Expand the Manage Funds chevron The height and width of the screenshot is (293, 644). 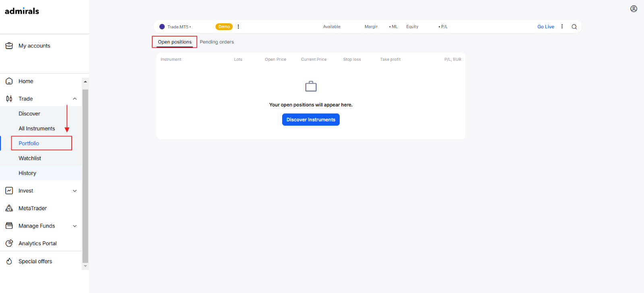(x=74, y=226)
